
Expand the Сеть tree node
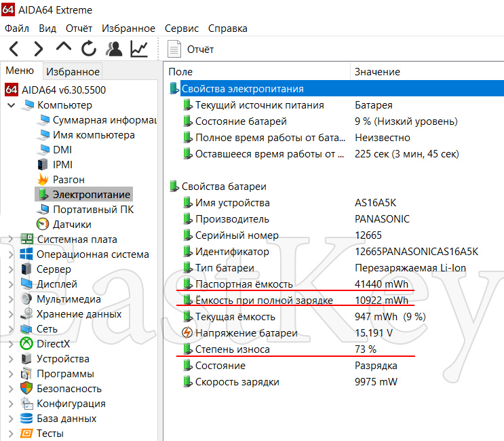coord(11,329)
